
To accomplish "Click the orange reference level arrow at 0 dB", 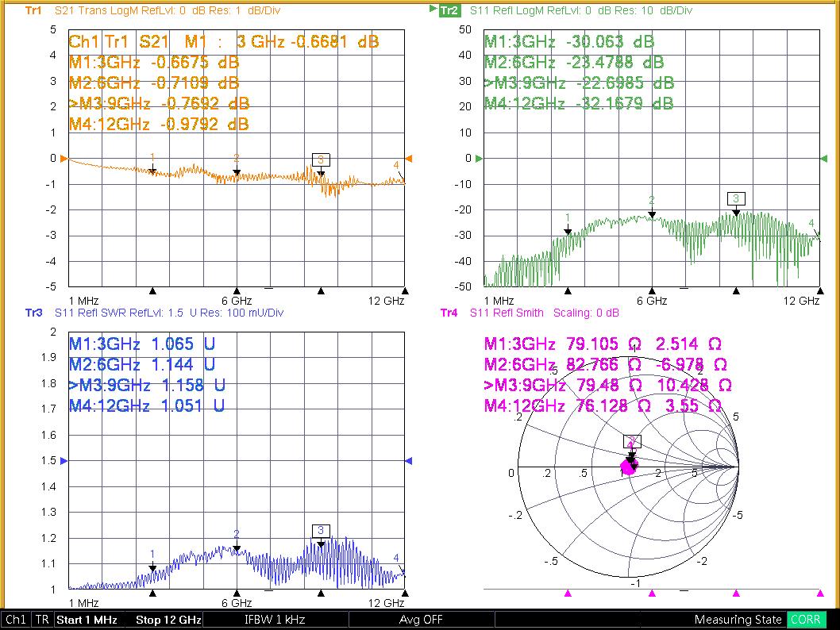I will pyautogui.click(x=64, y=159).
